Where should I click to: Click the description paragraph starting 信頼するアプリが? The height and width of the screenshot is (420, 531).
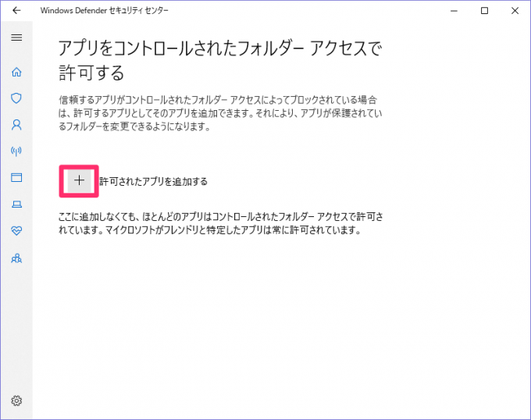coord(220,113)
